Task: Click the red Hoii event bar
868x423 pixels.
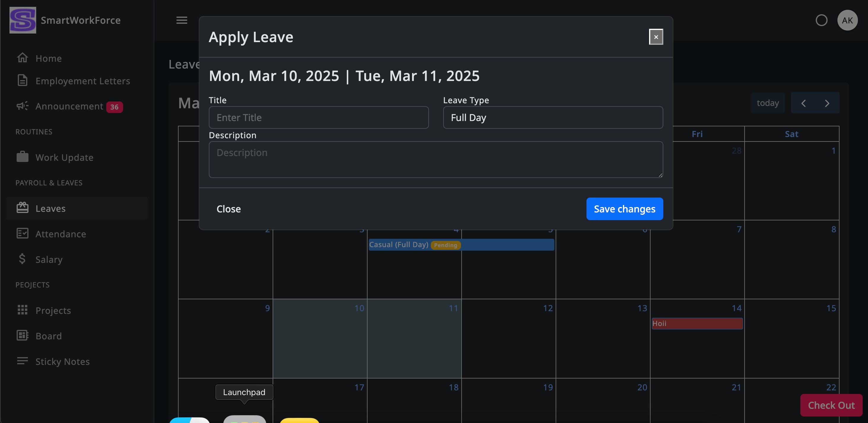Action: click(x=697, y=324)
